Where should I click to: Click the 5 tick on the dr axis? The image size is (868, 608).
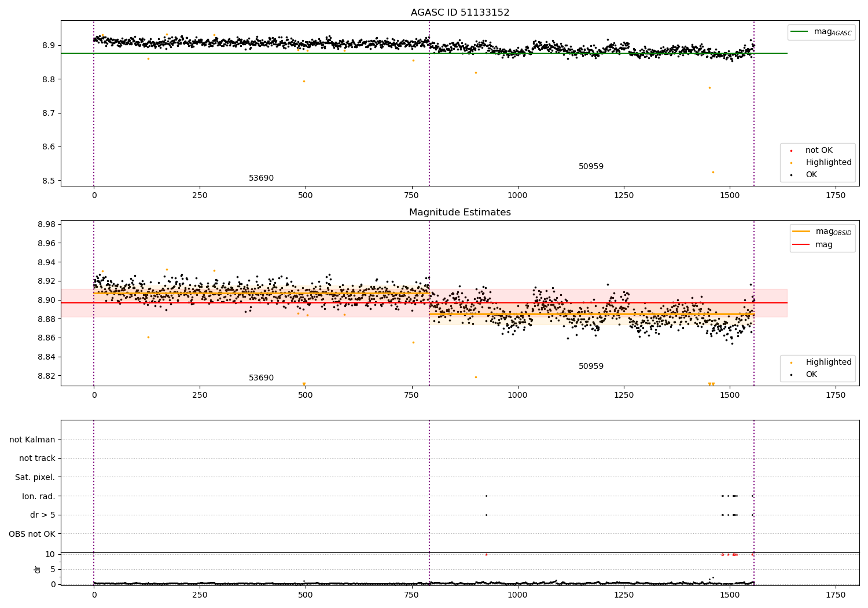(53, 570)
